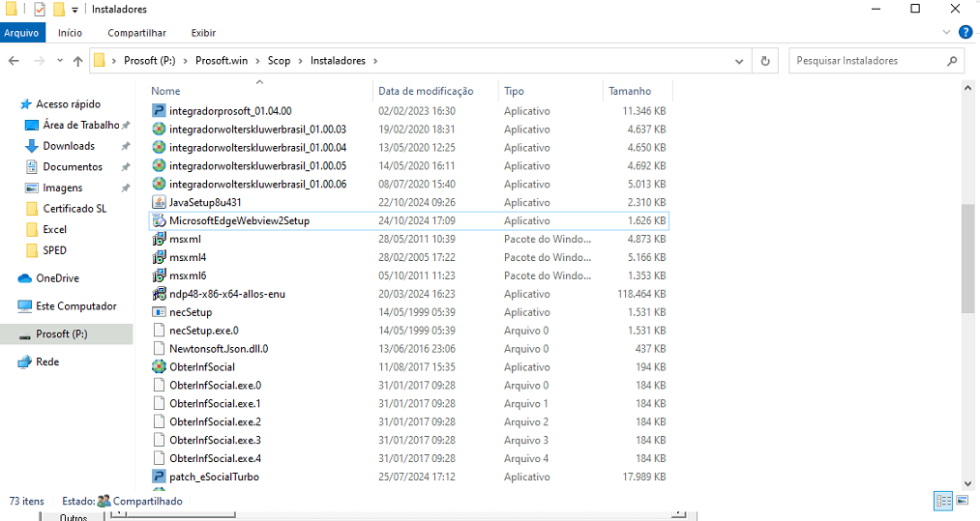Open Área de Trabalho in sidebar

[81, 125]
